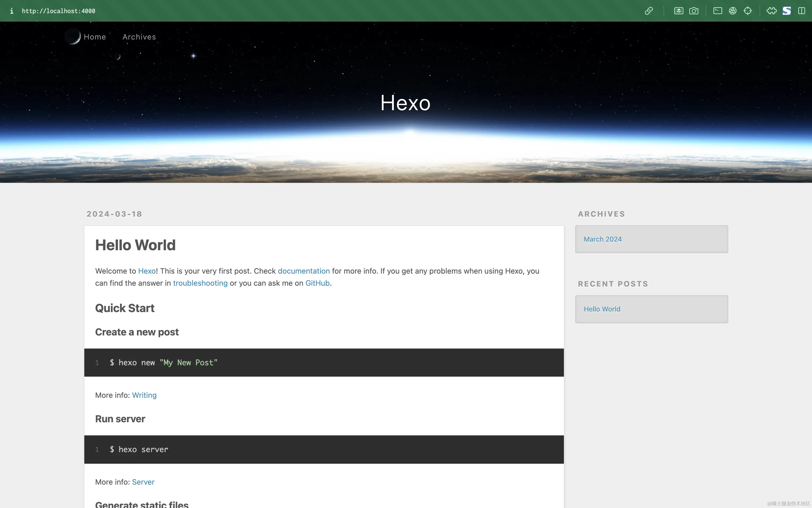Open the Writing more info link
This screenshot has width=812, height=508.
point(144,395)
